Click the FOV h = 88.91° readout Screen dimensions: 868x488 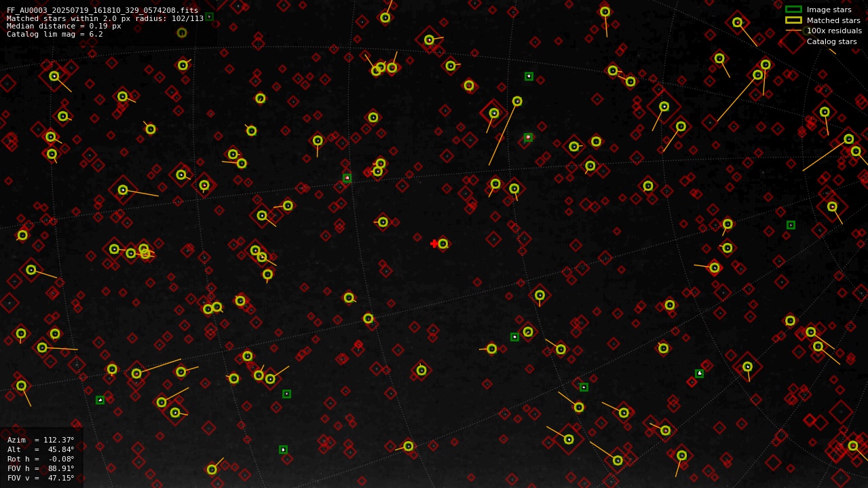pos(41,468)
